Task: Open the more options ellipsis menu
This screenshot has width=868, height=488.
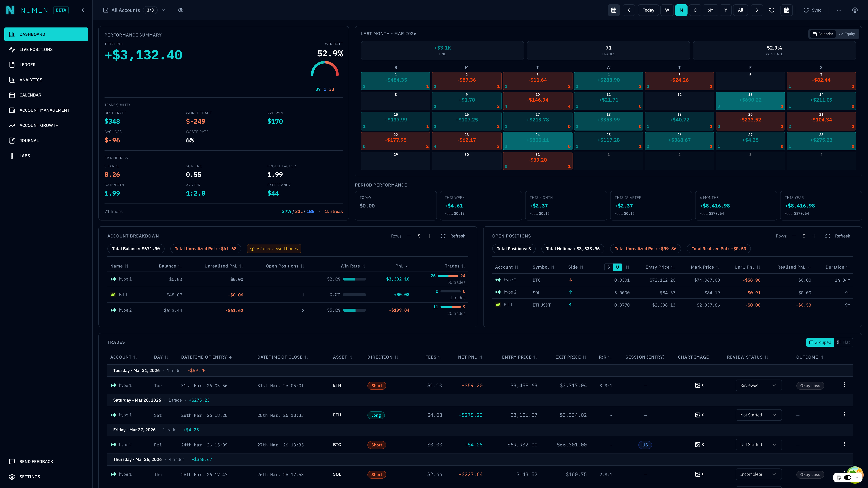Action: click(839, 10)
